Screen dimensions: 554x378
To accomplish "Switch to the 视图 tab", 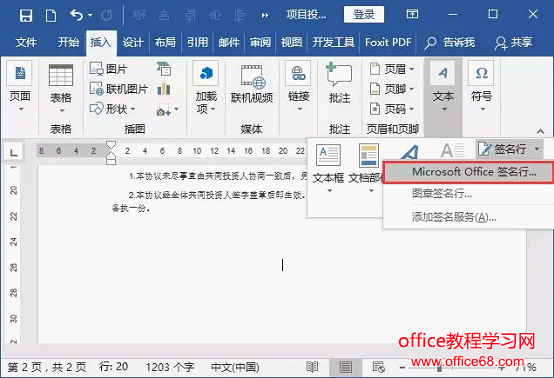I will 291,42.
